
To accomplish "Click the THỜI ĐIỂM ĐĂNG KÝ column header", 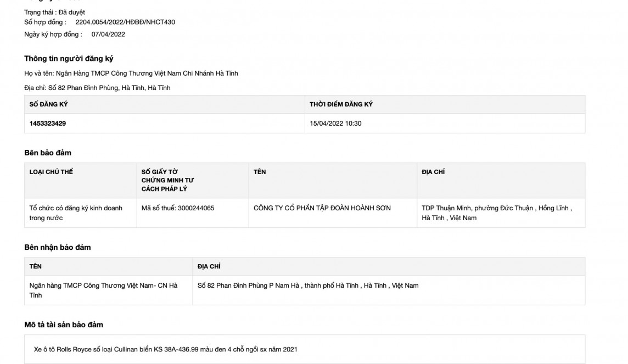I will [x=341, y=104].
